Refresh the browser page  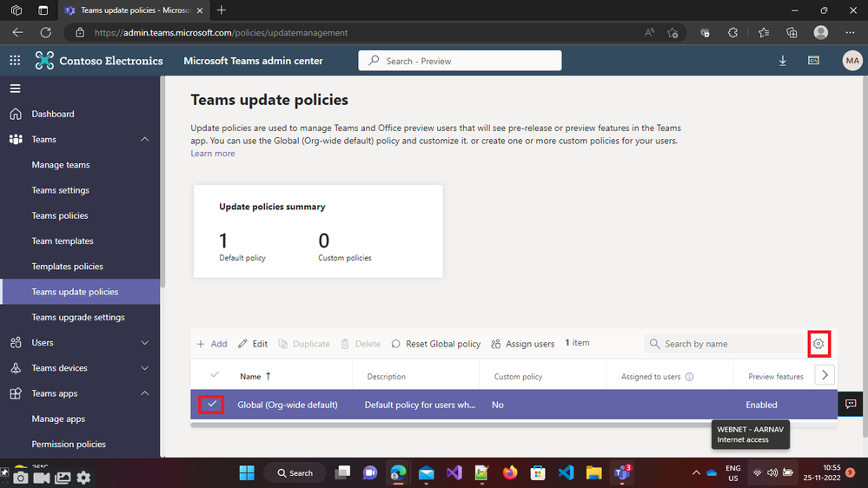pos(45,33)
